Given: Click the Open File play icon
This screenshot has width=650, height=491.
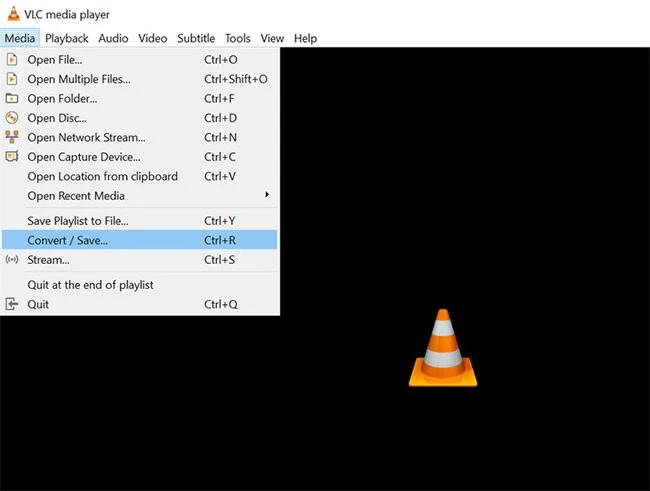Looking at the screenshot, I should pos(12,60).
